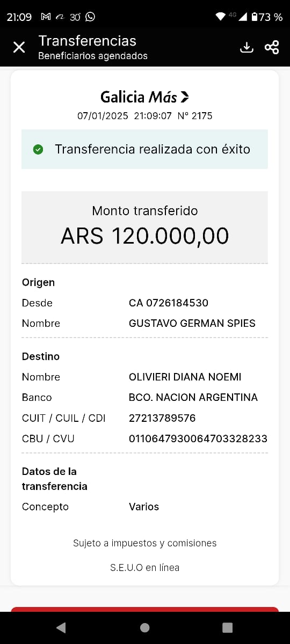
Task: Tap the Android recent apps button
Action: [228, 627]
